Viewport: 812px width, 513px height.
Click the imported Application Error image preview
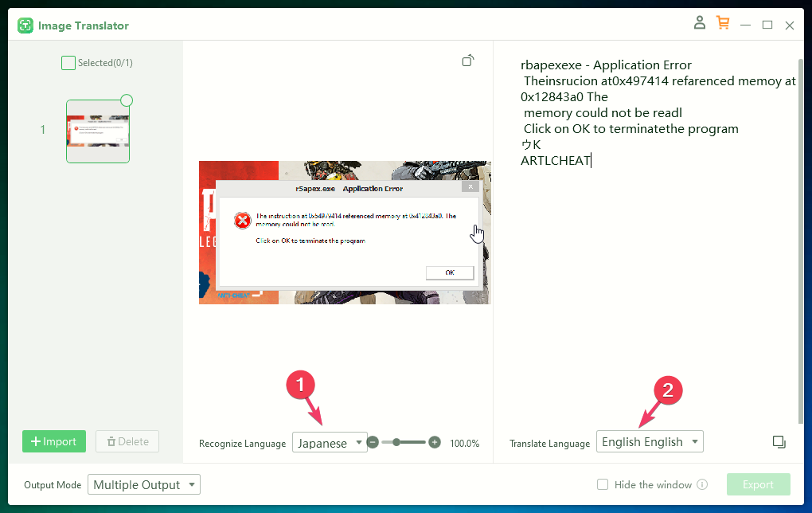coord(345,232)
